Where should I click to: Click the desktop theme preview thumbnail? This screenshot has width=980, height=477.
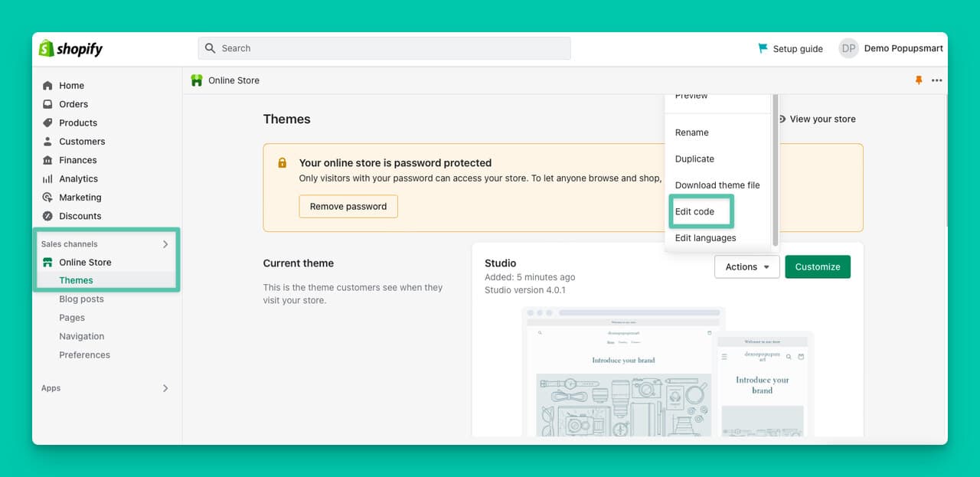point(623,371)
